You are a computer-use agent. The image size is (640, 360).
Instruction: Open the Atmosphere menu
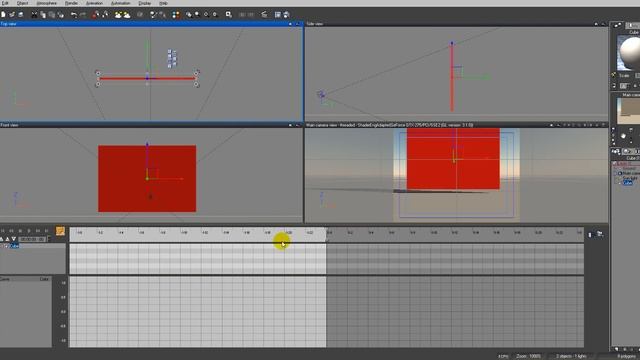tap(47, 3)
